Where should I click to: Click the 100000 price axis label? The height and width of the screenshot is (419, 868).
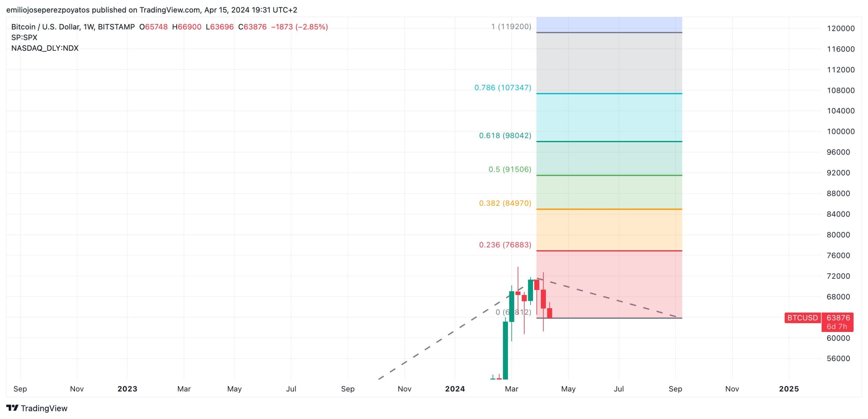click(x=841, y=131)
